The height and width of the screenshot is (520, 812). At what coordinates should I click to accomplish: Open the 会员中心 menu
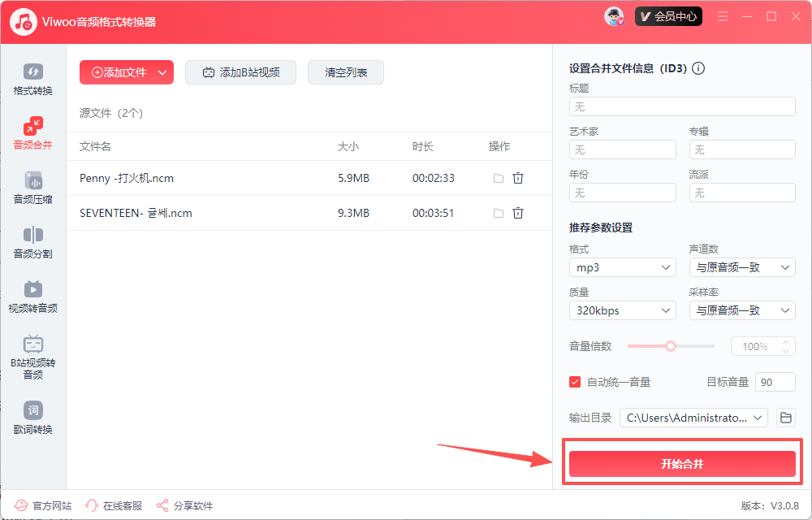point(668,16)
